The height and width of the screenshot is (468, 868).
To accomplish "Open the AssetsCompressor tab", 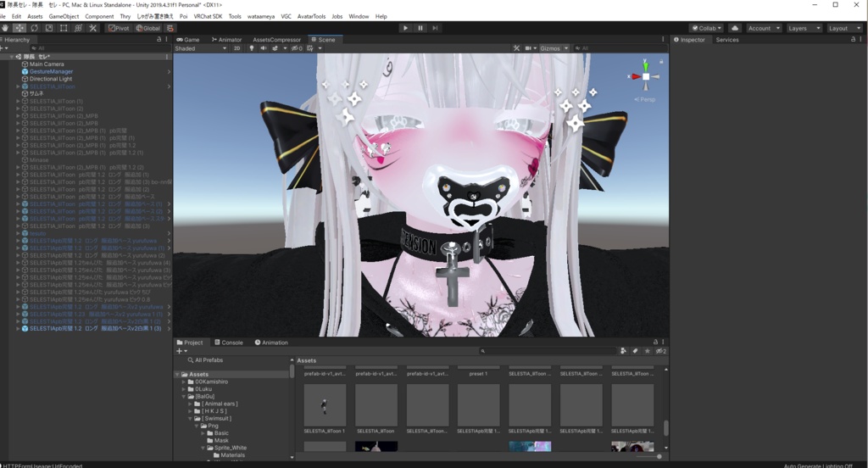I will point(276,39).
